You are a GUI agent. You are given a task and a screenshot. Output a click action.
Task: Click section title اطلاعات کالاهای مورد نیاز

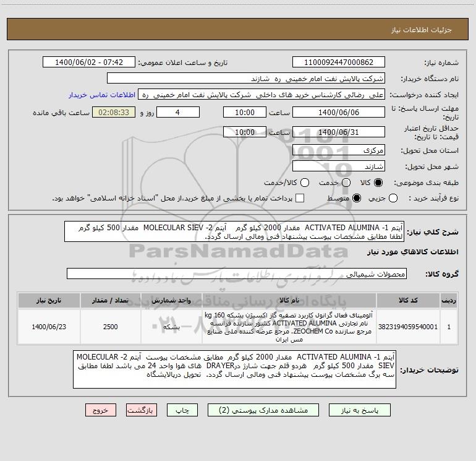tap(412, 252)
